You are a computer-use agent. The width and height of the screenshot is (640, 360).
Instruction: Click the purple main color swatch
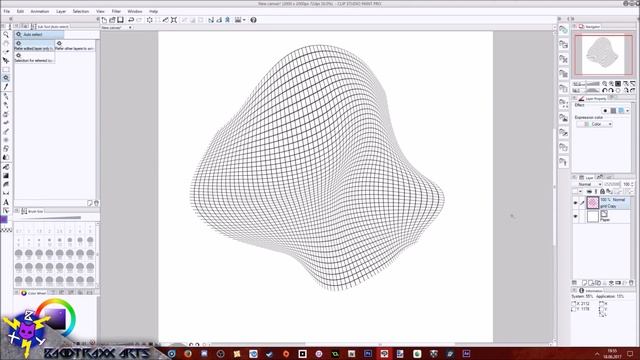pos(4,220)
